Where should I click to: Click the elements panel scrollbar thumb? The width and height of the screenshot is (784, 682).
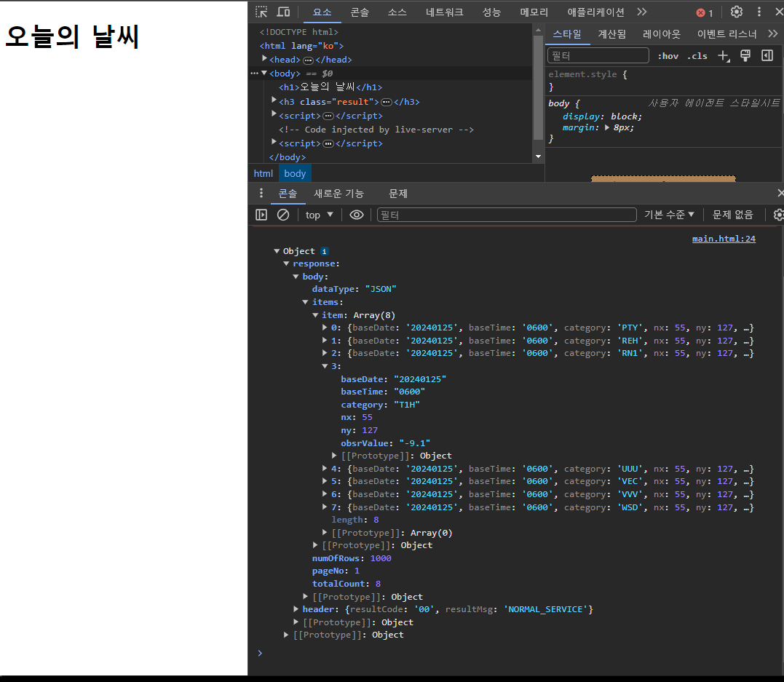coord(538,87)
